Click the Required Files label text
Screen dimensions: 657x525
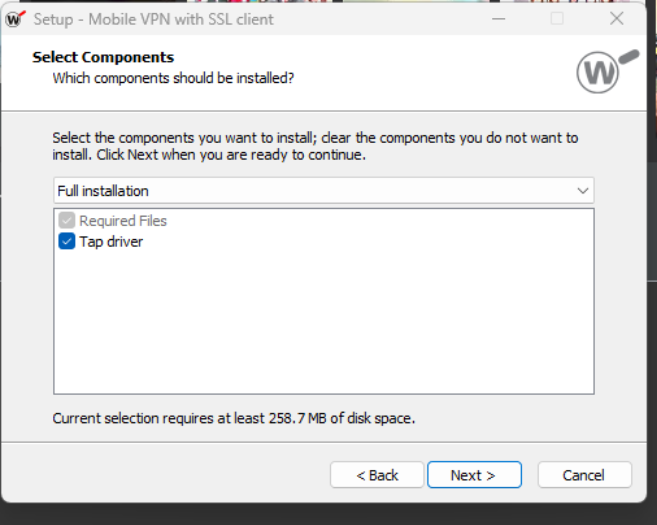tap(123, 221)
